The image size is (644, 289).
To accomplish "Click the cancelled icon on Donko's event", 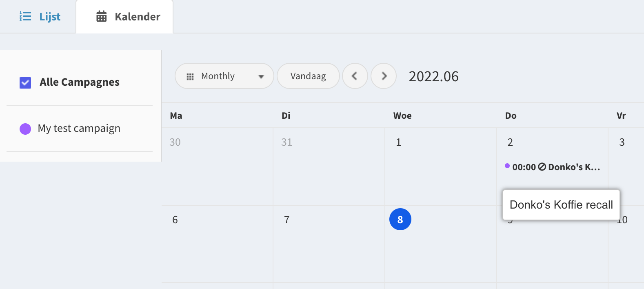I will (542, 167).
